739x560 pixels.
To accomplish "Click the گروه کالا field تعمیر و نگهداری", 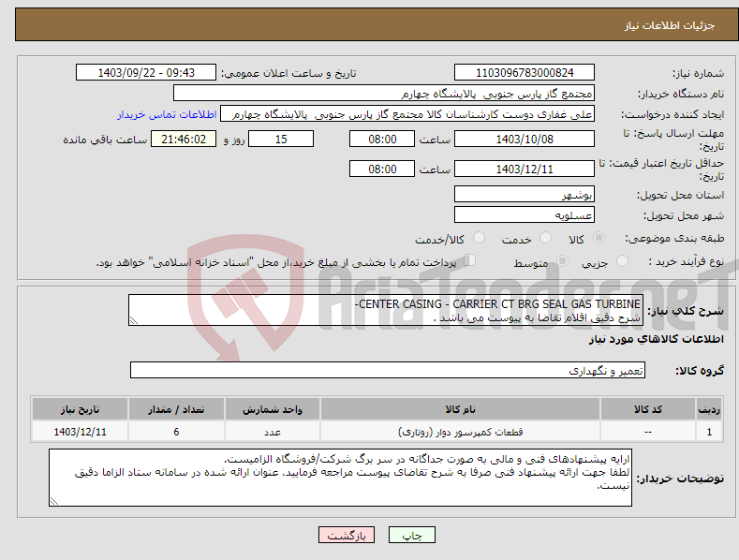I will pos(388,370).
